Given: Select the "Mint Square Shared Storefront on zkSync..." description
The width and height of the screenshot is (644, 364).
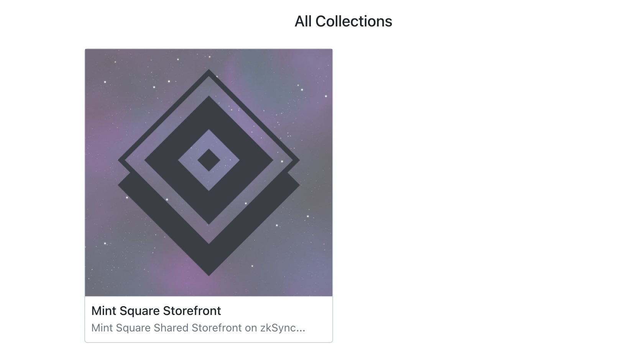Looking at the screenshot, I should pos(198,328).
